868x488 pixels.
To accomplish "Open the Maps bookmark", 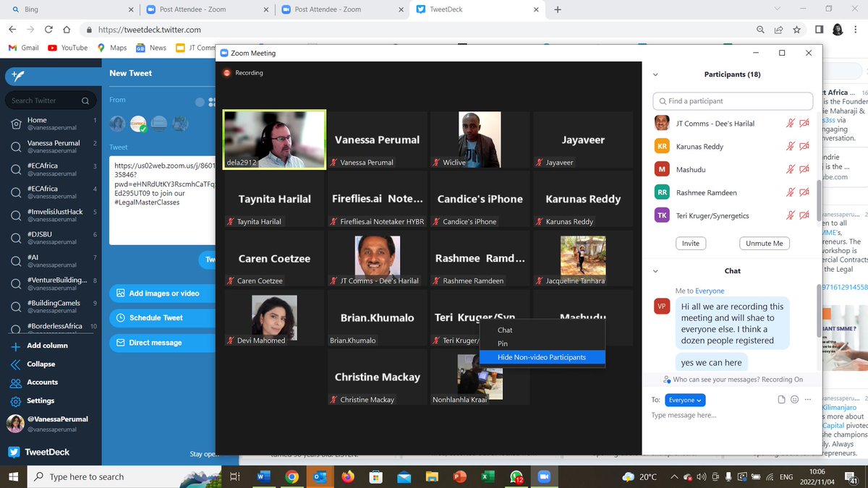I will coord(112,48).
